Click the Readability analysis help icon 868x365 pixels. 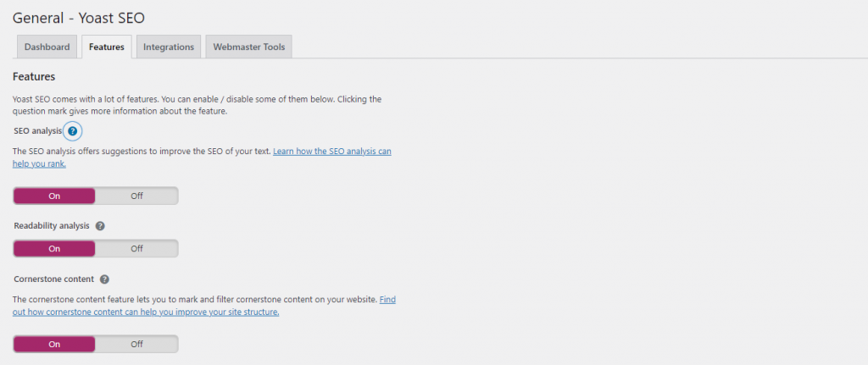(x=100, y=226)
